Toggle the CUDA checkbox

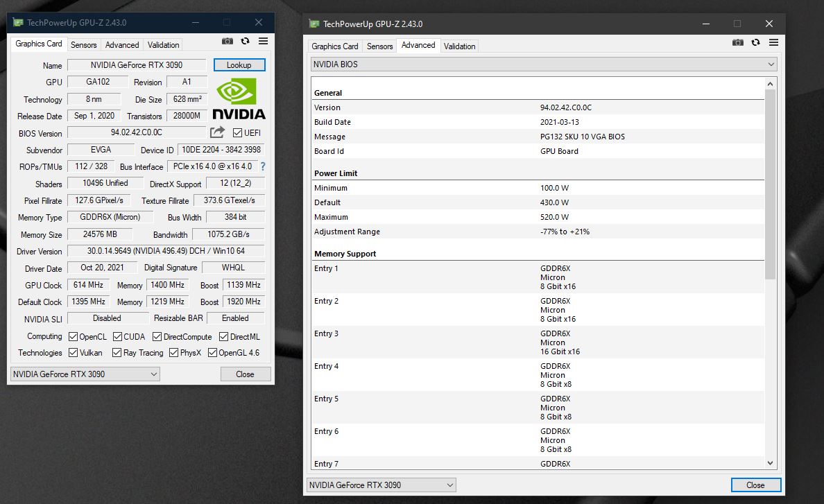[118, 336]
